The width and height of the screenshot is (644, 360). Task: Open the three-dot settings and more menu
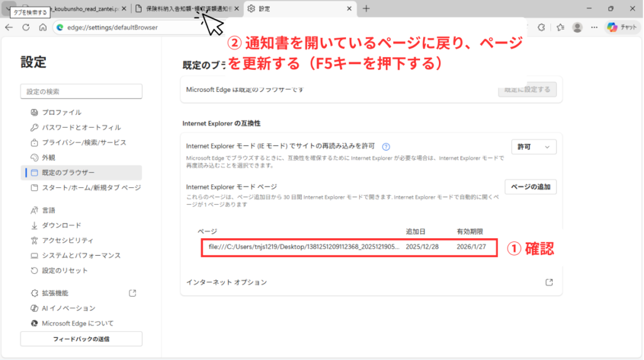[594, 28]
